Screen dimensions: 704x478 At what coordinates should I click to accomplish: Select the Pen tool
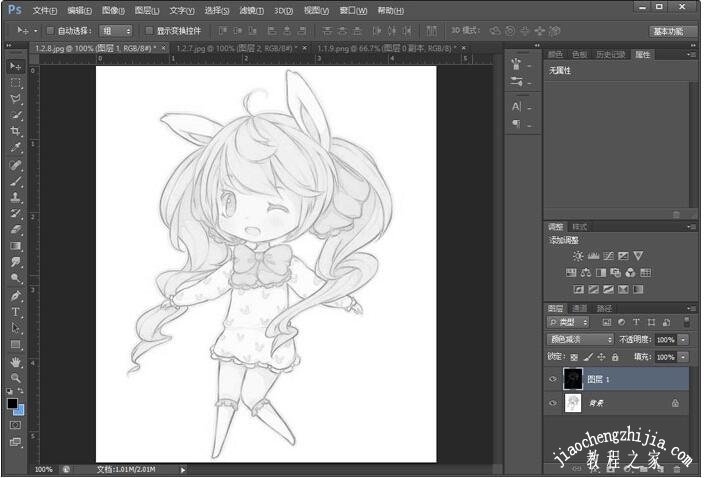coord(16,296)
